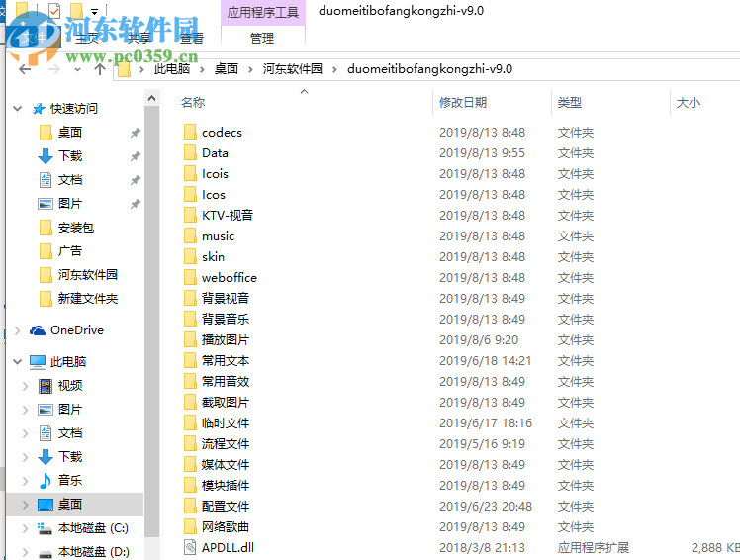Expand the 视频 tree node
The image size is (740, 560).
pyautogui.click(x=25, y=386)
